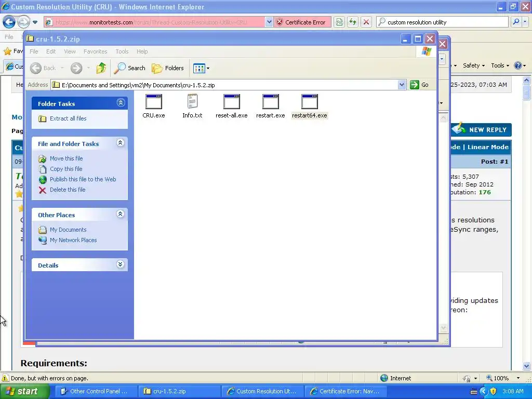This screenshot has width=532, height=399.
Task: Switch to cru-1.5.2.zip taskbar item
Action: pos(179,391)
